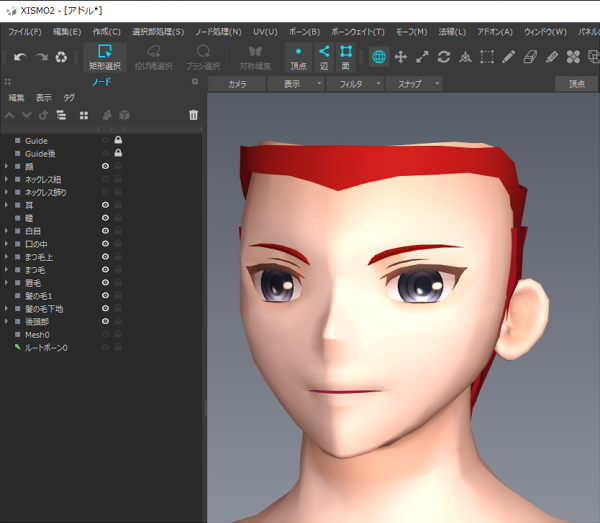Open the ファイル(F) menu

pyautogui.click(x=25, y=32)
